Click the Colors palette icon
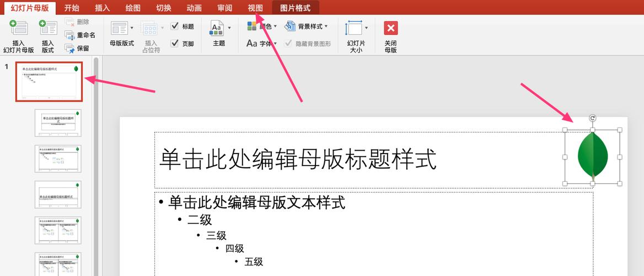This screenshot has height=276, width=644. coord(252,26)
